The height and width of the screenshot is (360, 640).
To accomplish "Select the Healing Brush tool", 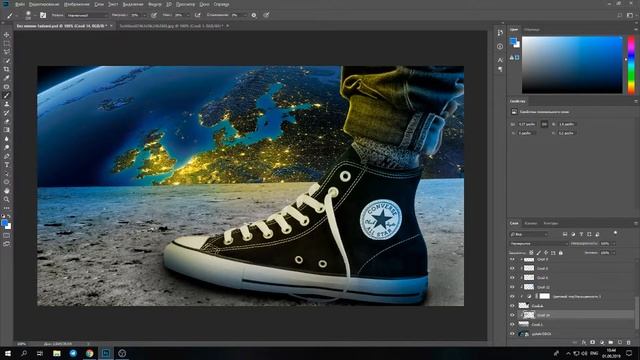I will pos(7,87).
